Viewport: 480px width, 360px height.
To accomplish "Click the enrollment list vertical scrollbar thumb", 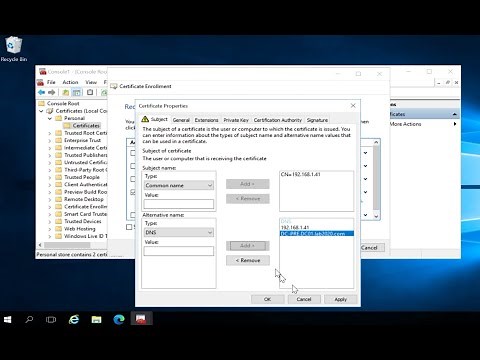I will pyautogui.click(x=376, y=178).
